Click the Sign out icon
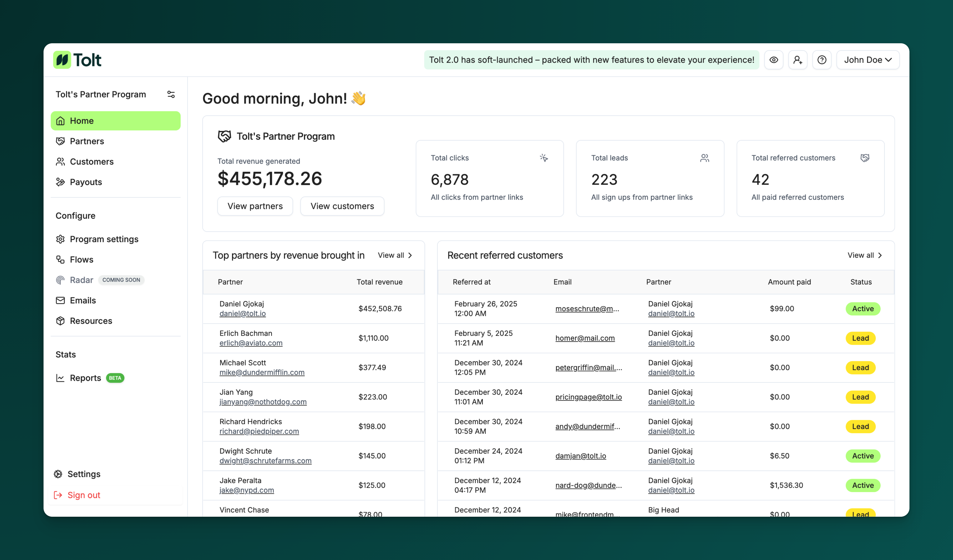Viewport: 953px width, 560px height. point(58,495)
